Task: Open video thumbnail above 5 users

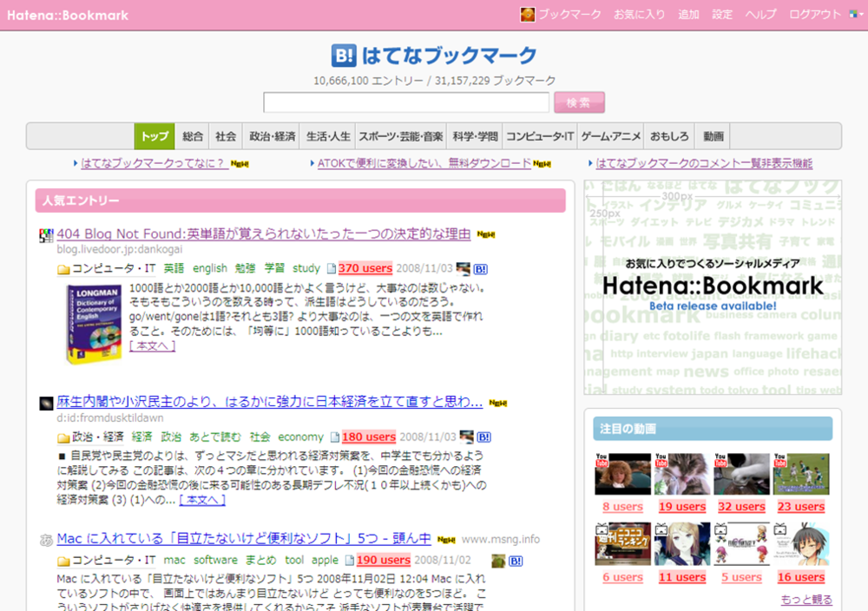Action: click(x=742, y=544)
